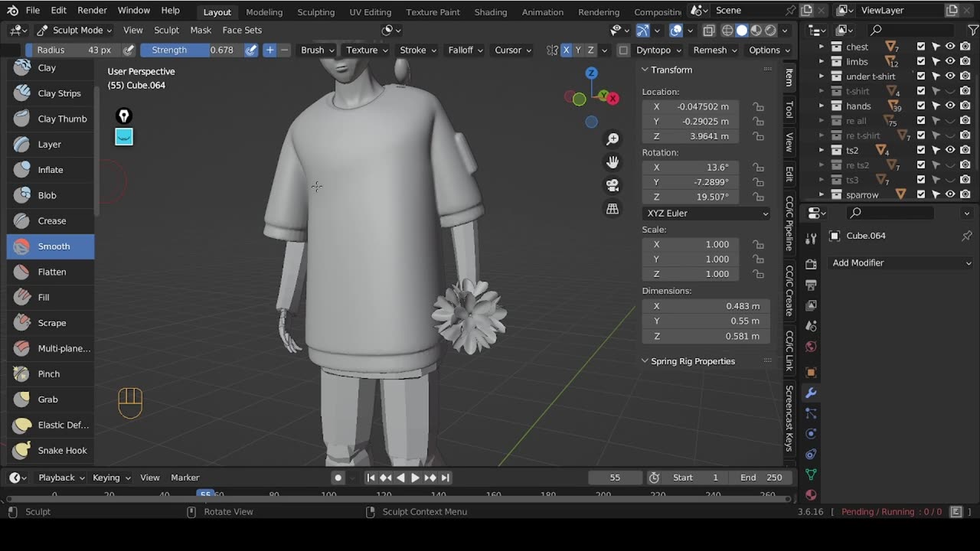The image size is (980, 551).
Task: Hide the chest collection in viewport
Action: pos(950,47)
